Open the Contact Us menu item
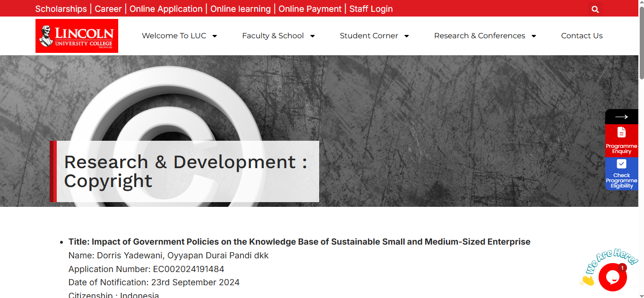Screen dimensions: 644x298 tap(582, 36)
